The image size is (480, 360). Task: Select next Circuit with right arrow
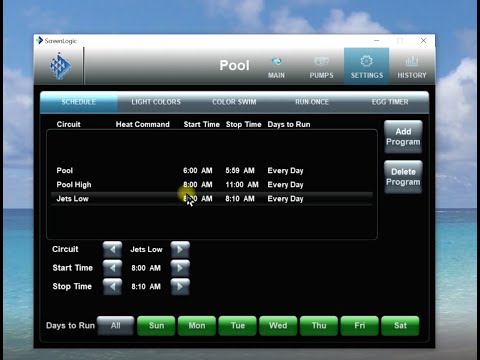[x=180, y=249]
